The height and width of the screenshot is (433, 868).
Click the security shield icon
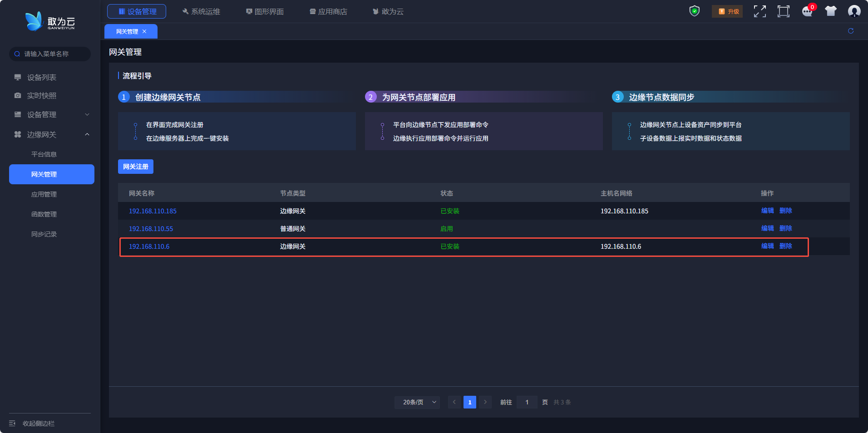[694, 11]
